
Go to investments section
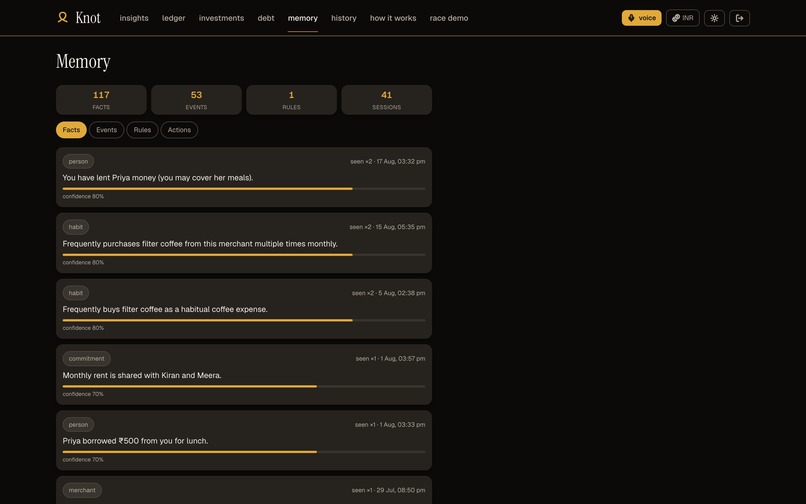[x=222, y=18]
